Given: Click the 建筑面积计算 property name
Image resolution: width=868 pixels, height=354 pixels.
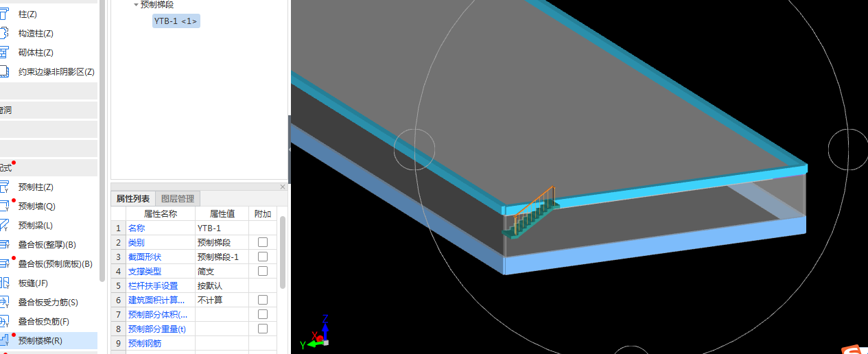Looking at the screenshot, I should [x=156, y=300].
